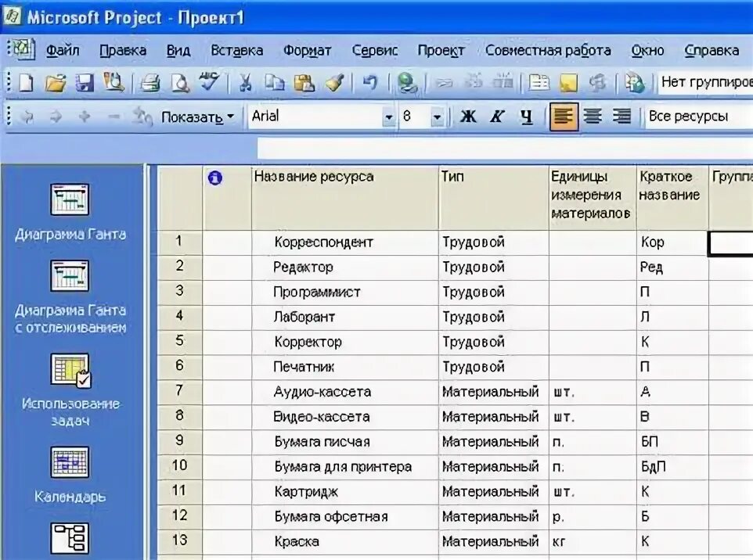This screenshot has width=753, height=560.
Task: Toggle Italic (К) formatting
Action: pos(498,116)
